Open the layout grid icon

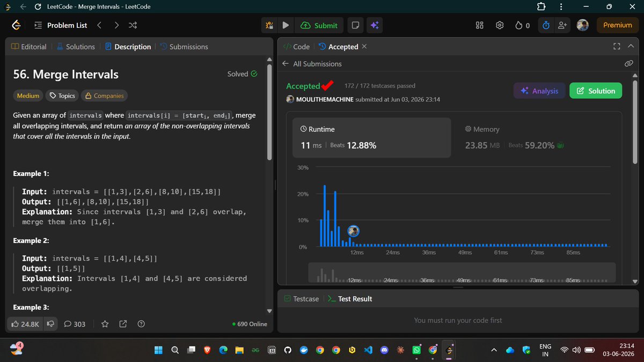click(x=480, y=25)
